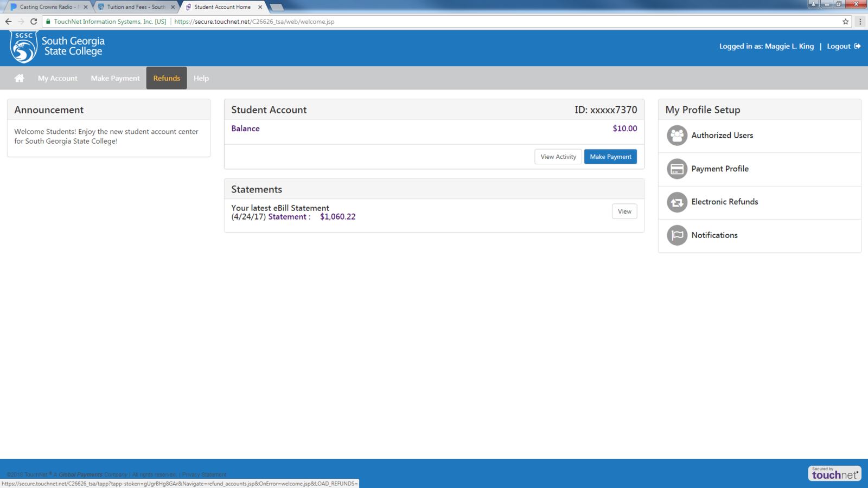This screenshot has height=488, width=868.
Task: Click the Payment Profile card icon
Action: tap(676, 169)
